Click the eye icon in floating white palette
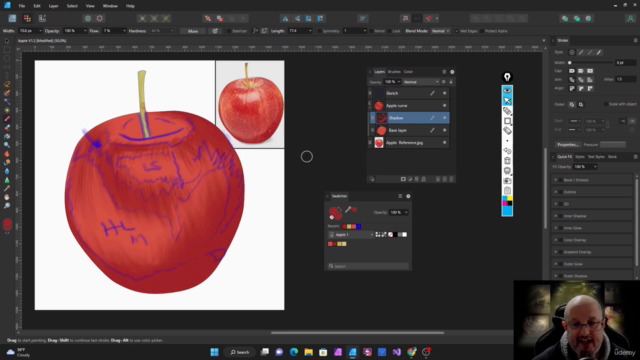Image resolution: width=640 pixels, height=360 pixels. pyautogui.click(x=507, y=90)
